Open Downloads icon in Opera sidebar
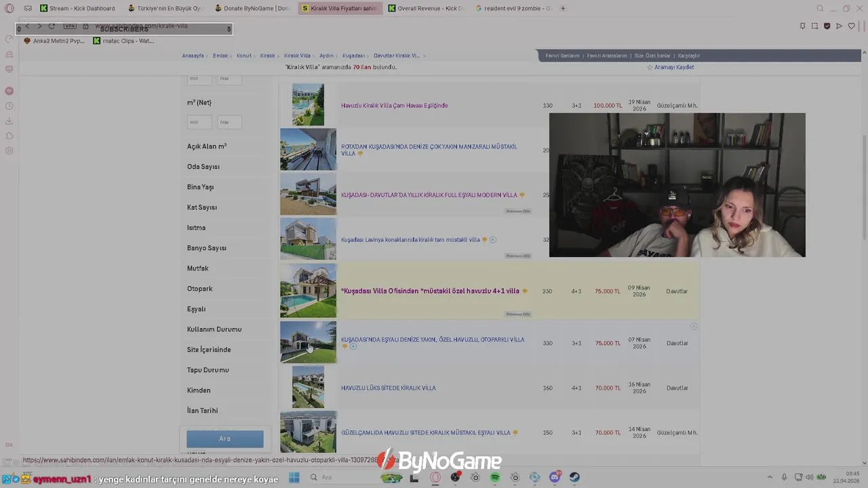The width and height of the screenshot is (868, 488). (x=9, y=121)
